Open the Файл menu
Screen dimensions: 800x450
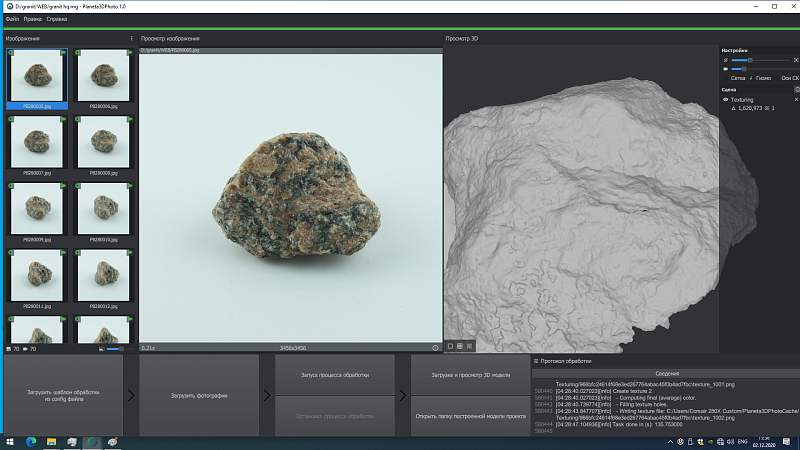coord(12,19)
